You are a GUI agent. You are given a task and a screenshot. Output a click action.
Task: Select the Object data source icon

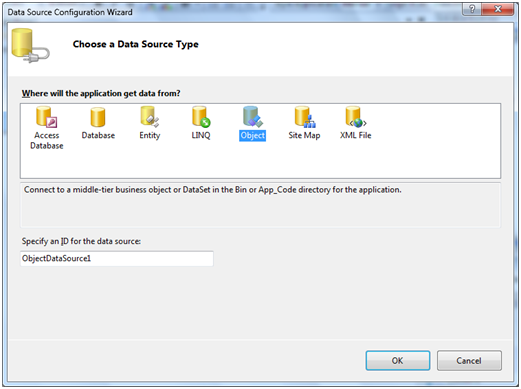(x=252, y=117)
